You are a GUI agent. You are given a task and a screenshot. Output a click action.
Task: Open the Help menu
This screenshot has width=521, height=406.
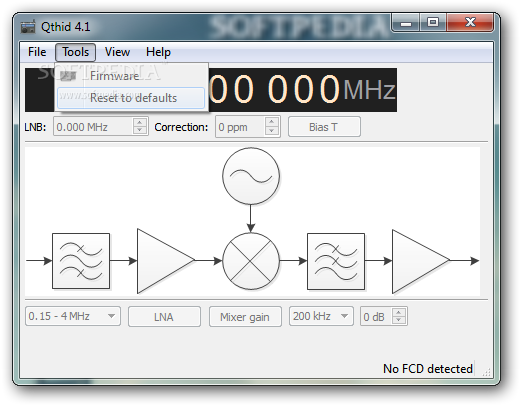[158, 52]
